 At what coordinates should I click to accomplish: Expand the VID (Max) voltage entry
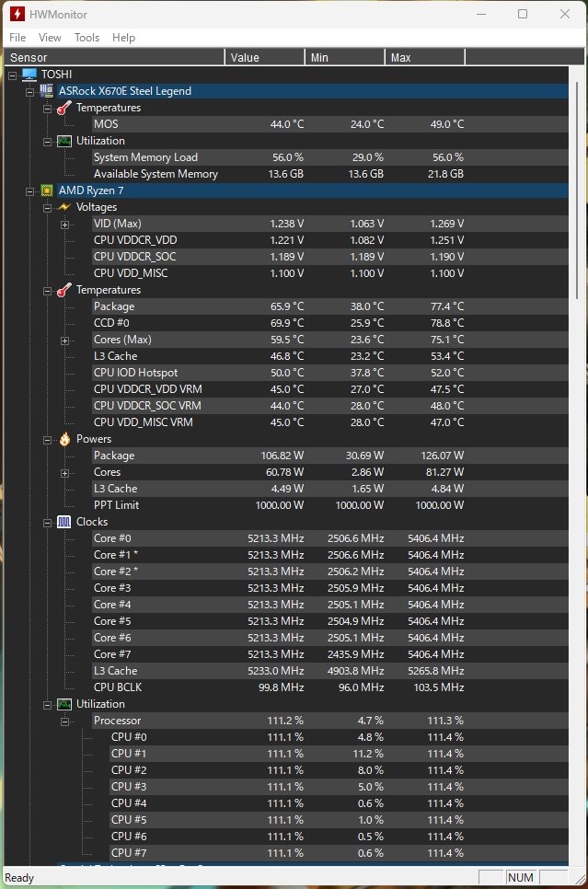[x=64, y=225]
